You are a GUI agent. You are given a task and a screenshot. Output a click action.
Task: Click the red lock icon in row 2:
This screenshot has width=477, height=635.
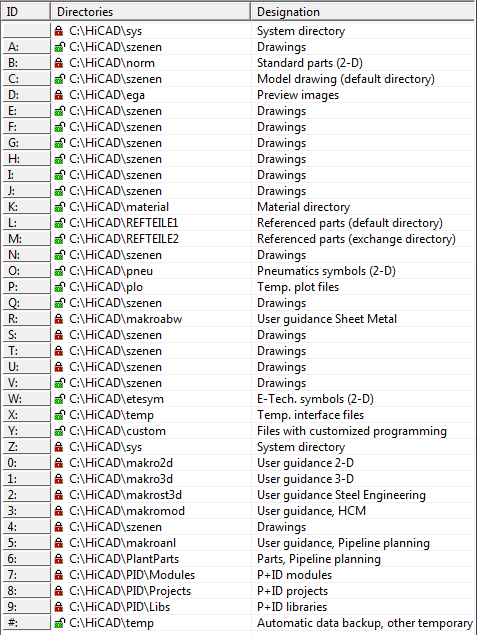coord(59,495)
